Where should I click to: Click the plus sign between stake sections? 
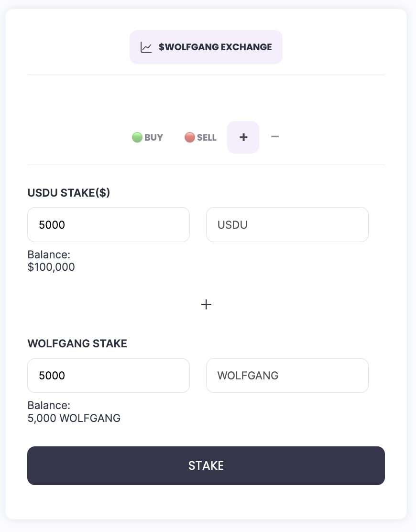click(x=206, y=304)
